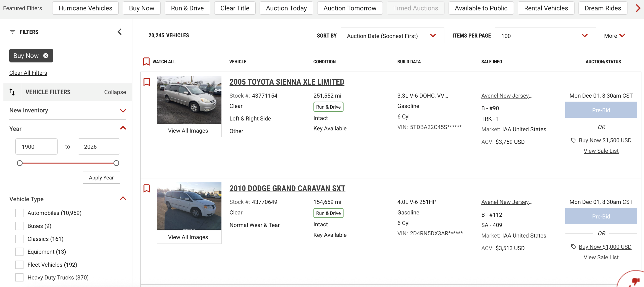The height and width of the screenshot is (287, 644).
Task: Click the Dodge stock number 43770649
Action: (264, 202)
